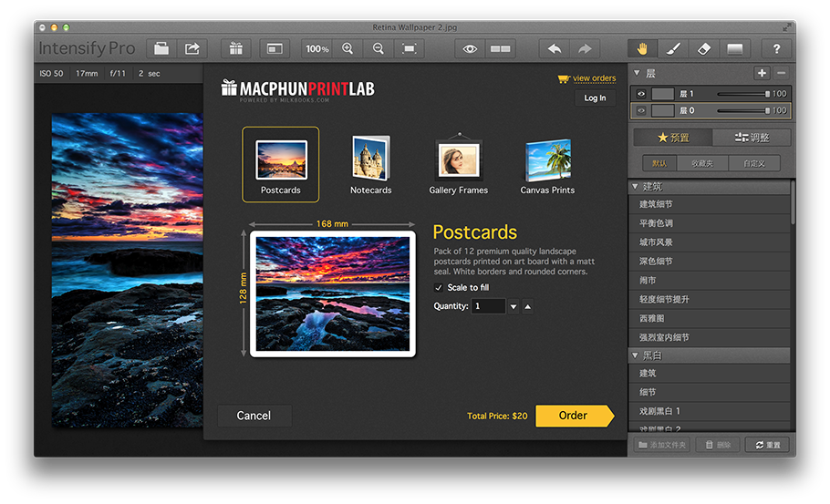Image resolution: width=830 pixels, height=504 pixels.
Task: Choose the Postcards product
Action: pyautogui.click(x=281, y=164)
